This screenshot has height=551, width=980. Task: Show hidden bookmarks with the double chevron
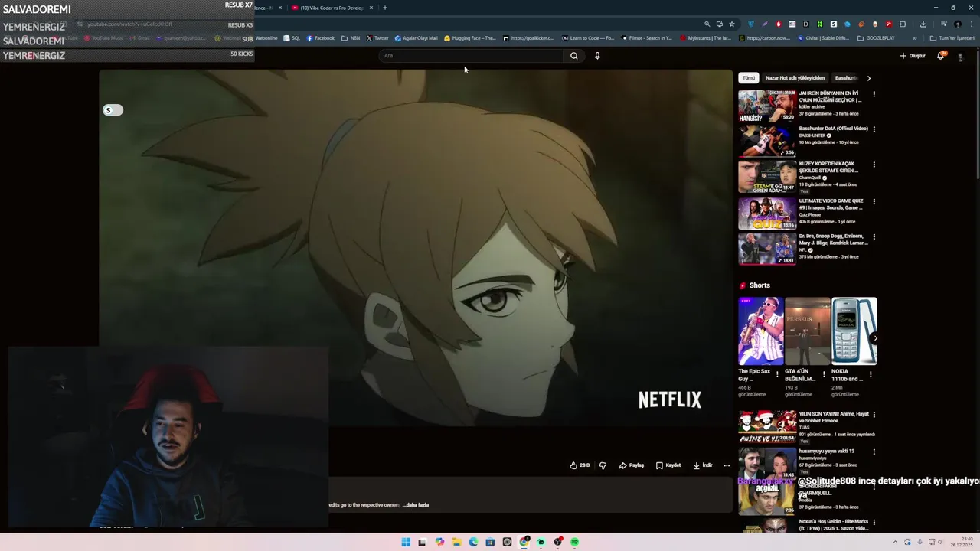[914, 38]
